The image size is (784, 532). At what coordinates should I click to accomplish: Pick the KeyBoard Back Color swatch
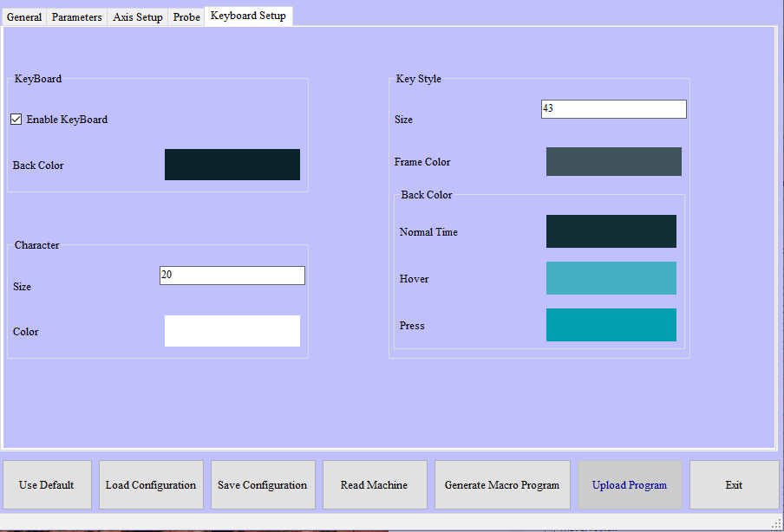tap(232, 165)
